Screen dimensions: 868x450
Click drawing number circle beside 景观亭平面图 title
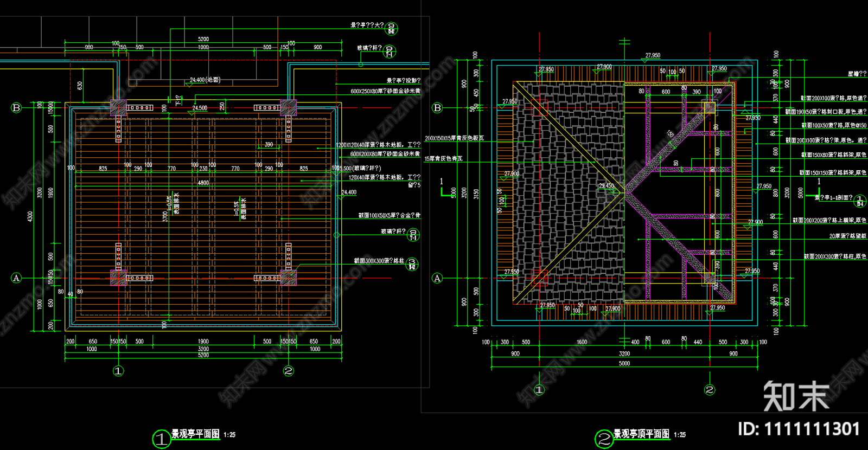coord(161,439)
